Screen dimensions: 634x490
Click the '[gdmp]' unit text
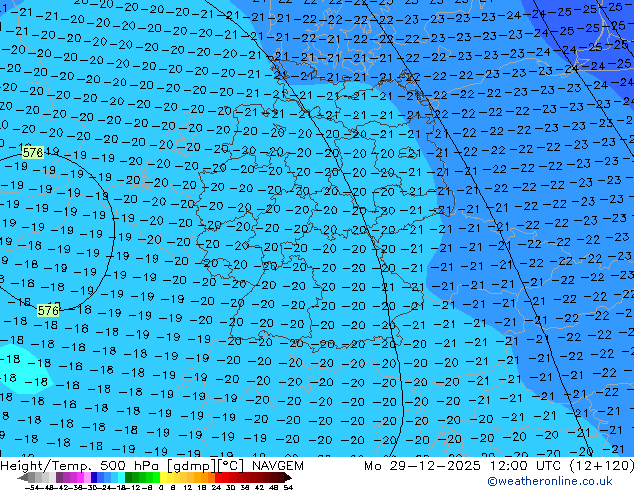coord(190,466)
